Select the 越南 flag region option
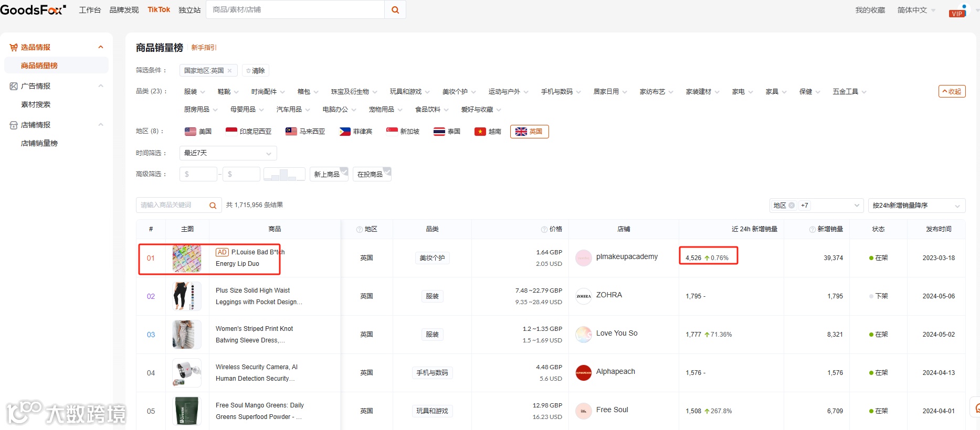980x430 pixels. pos(488,132)
